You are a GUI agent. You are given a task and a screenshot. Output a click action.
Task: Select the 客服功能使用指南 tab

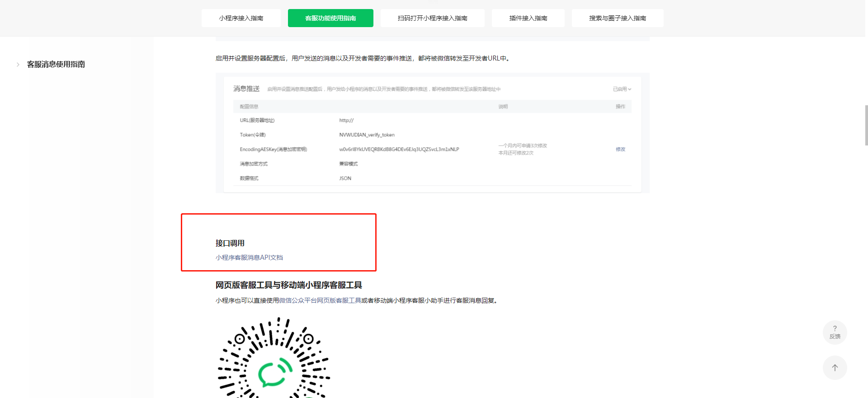pyautogui.click(x=330, y=18)
